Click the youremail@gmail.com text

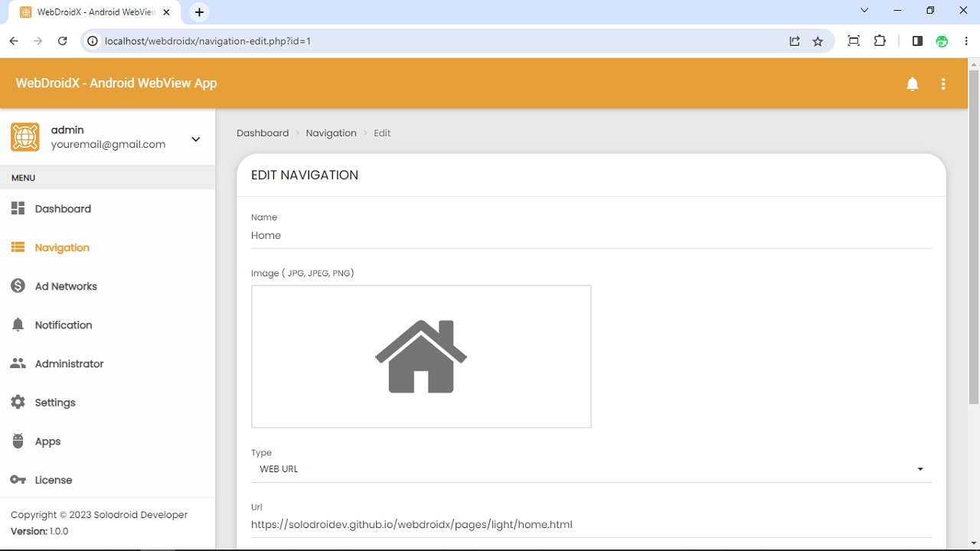[x=108, y=144]
